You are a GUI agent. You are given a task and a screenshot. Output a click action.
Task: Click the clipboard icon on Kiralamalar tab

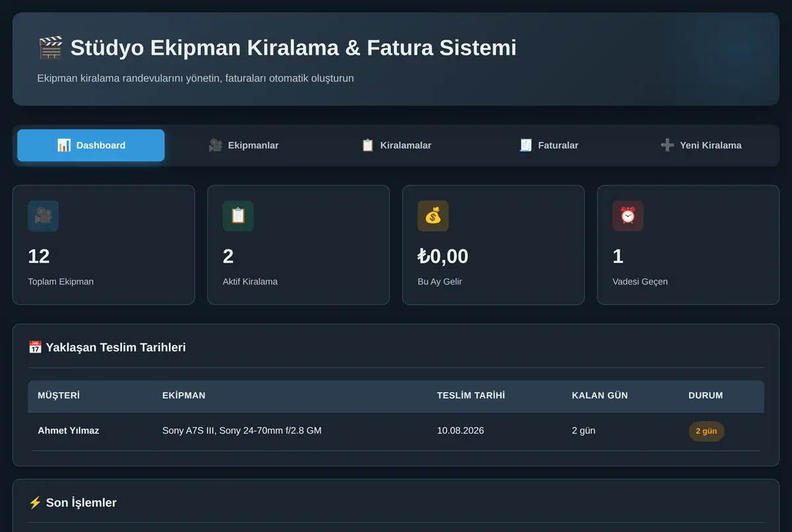pyautogui.click(x=368, y=145)
